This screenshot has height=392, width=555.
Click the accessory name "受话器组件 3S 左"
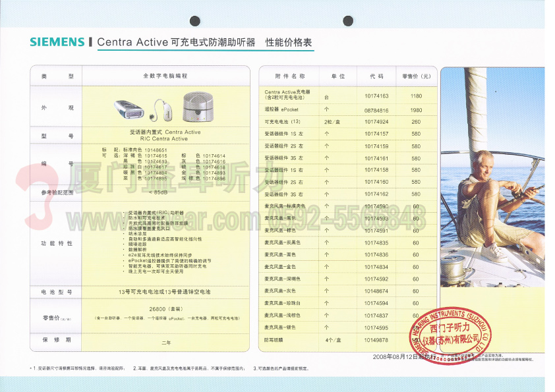(284, 158)
